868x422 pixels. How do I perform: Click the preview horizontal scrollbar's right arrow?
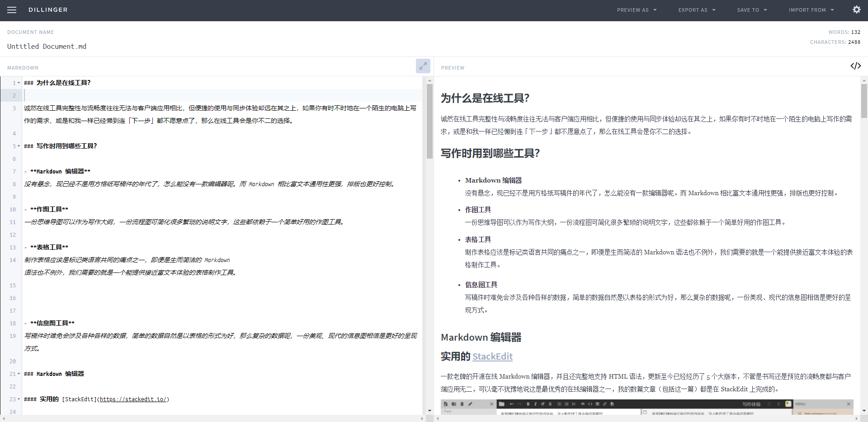click(857, 419)
